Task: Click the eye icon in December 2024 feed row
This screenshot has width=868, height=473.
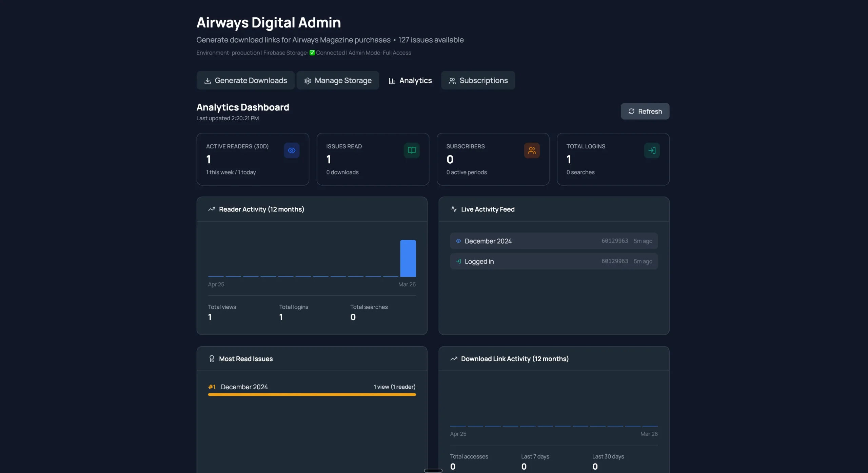Action: (x=458, y=241)
